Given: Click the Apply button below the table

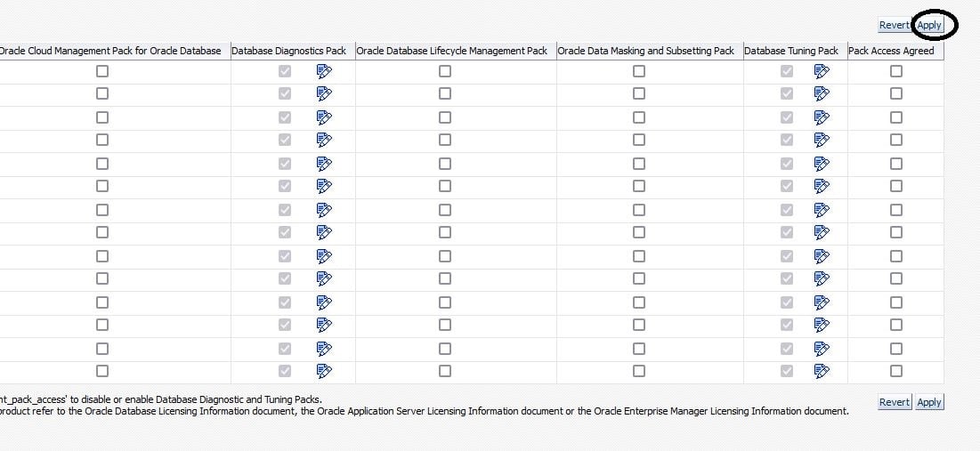Looking at the screenshot, I should click(929, 402).
